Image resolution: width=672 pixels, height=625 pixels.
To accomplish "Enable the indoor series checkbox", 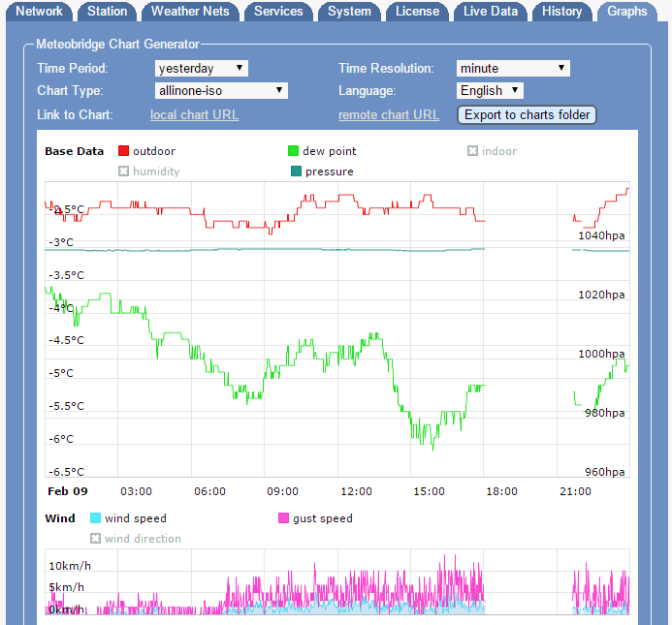I will [x=472, y=151].
